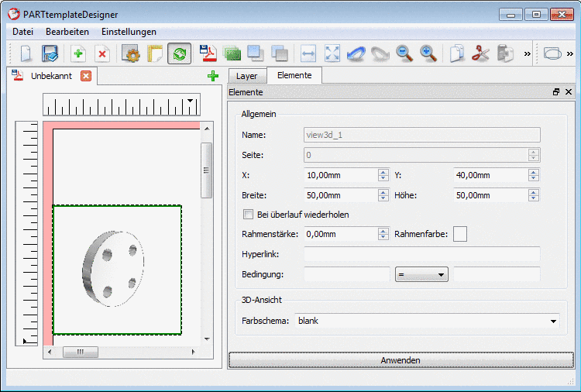The height and width of the screenshot is (392, 581).
Task: Click the vertical ruler marker triangle
Action: click(x=25, y=341)
